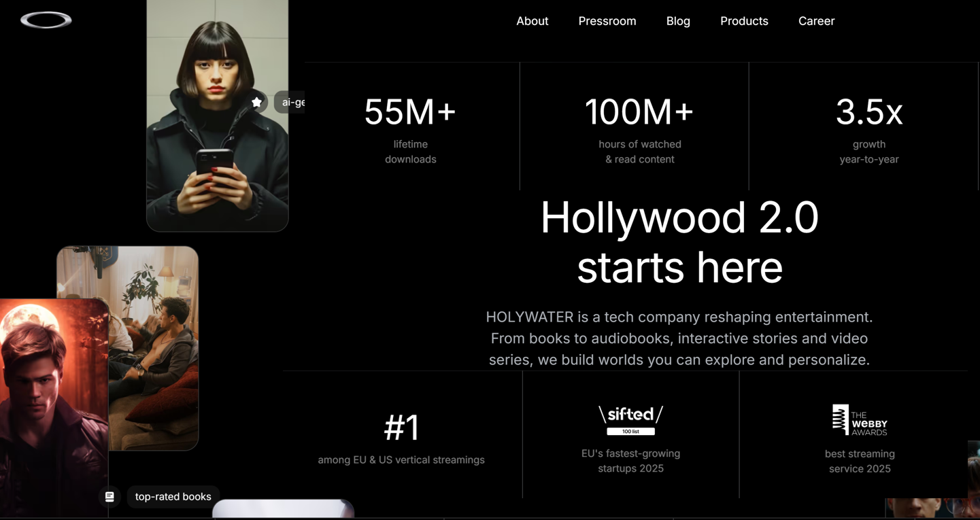Open the Blog link
The image size is (980, 520).
tap(678, 21)
